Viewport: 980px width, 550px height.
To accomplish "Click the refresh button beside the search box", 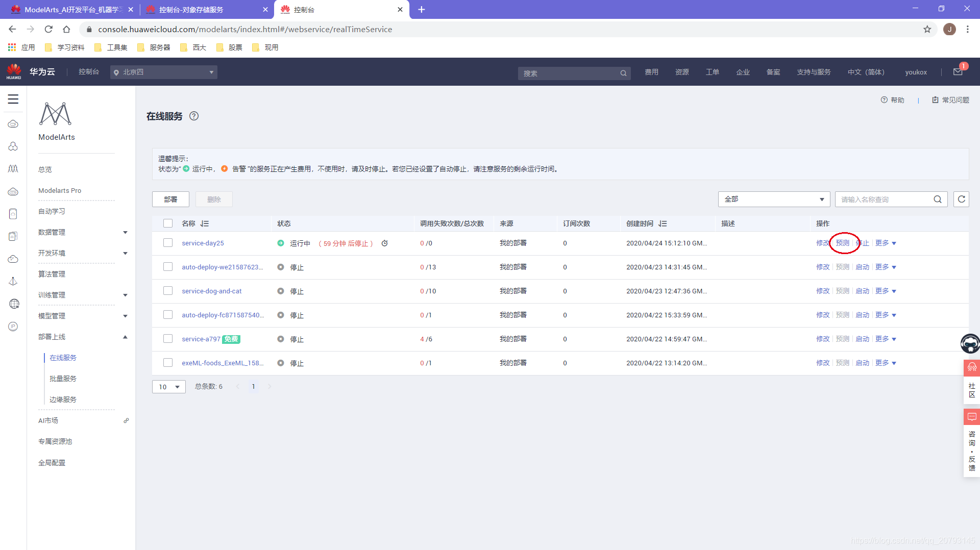I will click(961, 199).
